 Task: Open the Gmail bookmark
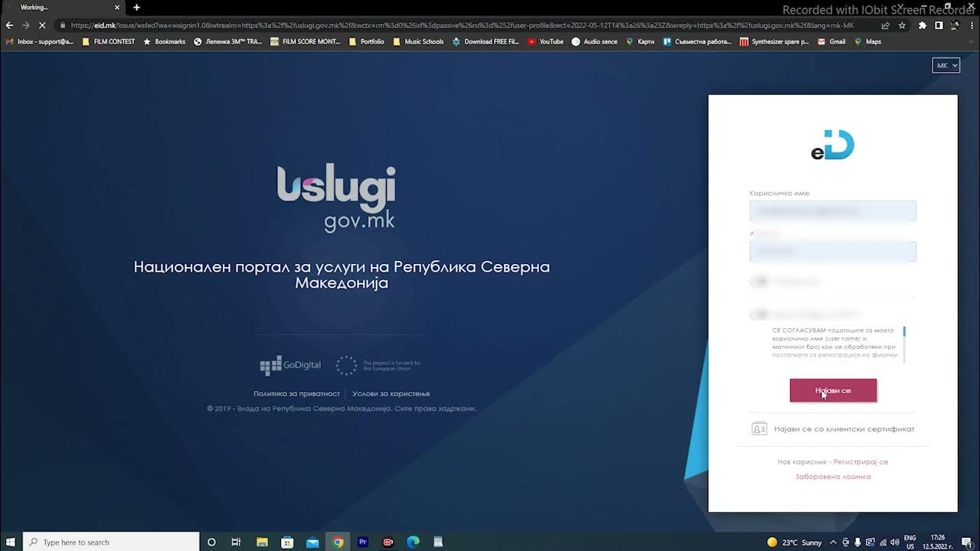pyautogui.click(x=831, y=41)
